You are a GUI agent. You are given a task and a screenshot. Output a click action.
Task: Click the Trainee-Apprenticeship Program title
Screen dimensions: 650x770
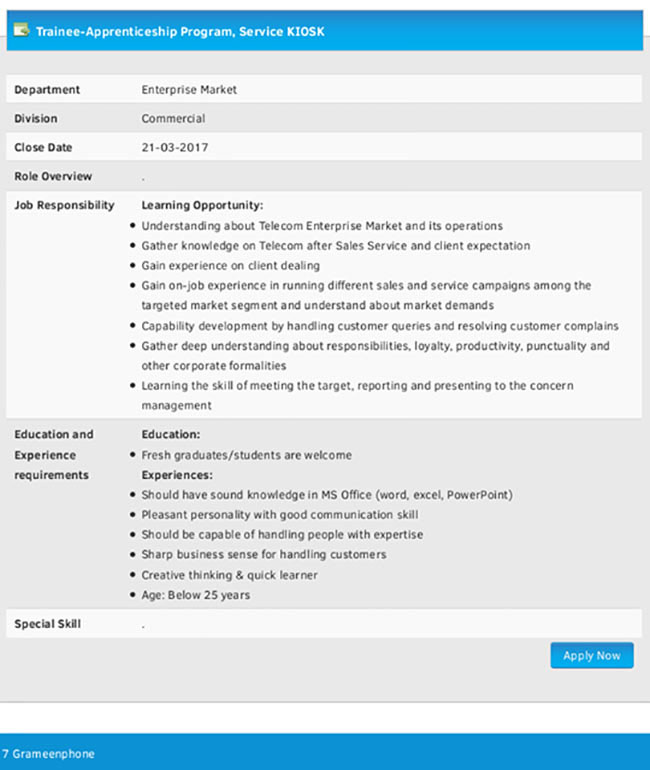click(180, 31)
